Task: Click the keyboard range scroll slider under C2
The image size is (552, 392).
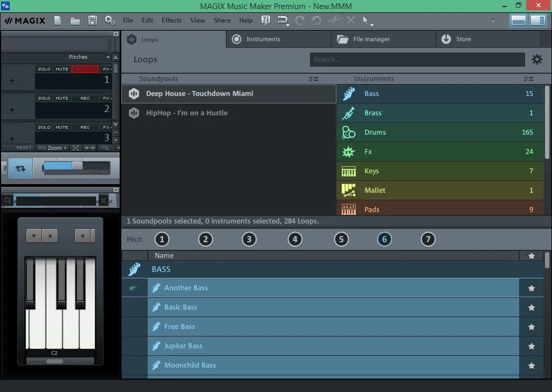Action: pyautogui.click(x=54, y=361)
